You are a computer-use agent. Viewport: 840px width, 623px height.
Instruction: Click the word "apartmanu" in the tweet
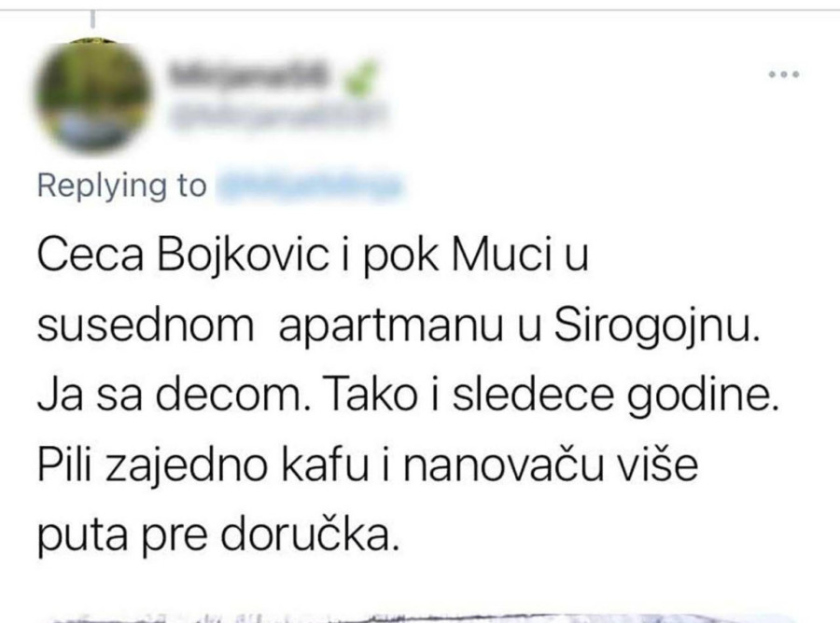coord(391,327)
